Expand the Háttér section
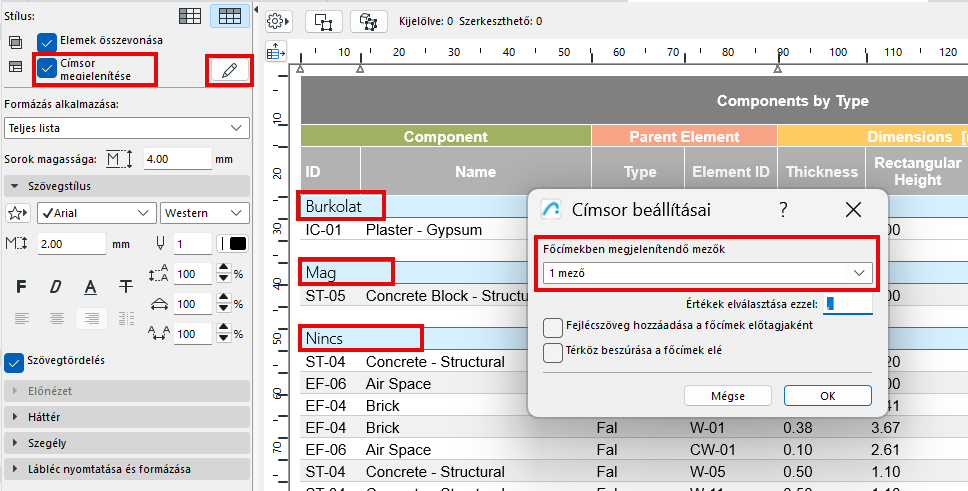 point(127,417)
